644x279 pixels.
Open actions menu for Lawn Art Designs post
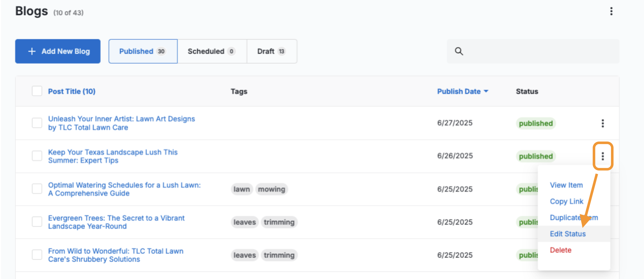tap(603, 123)
